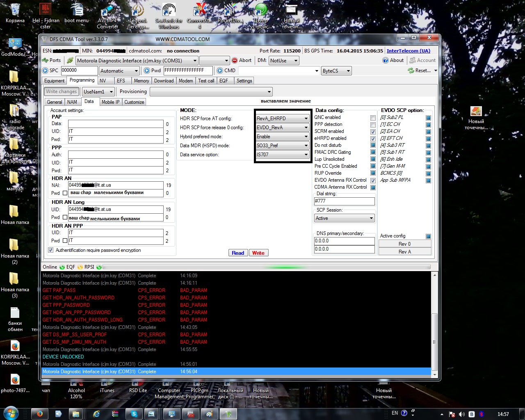
Task: Toggle EVDO Antenna RX Control checkbox
Action: coord(373,180)
